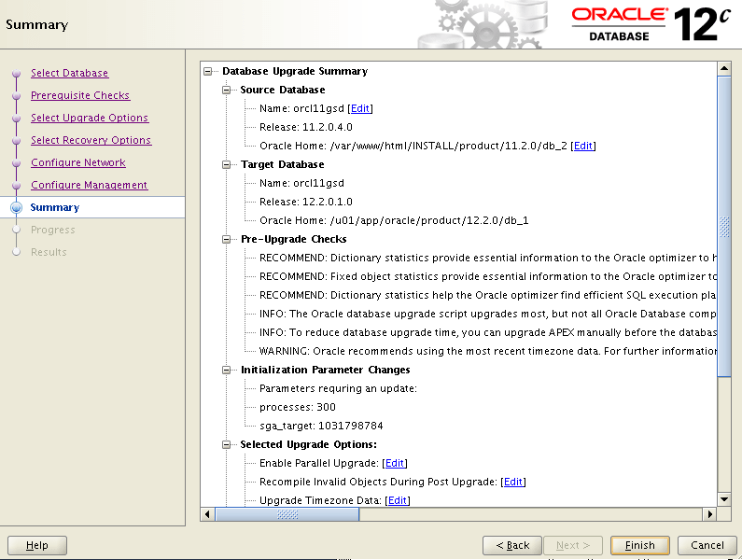Viewport: 742px width, 560px height.
Task: Collapse Selected Upgrade Options section
Action: click(x=227, y=445)
